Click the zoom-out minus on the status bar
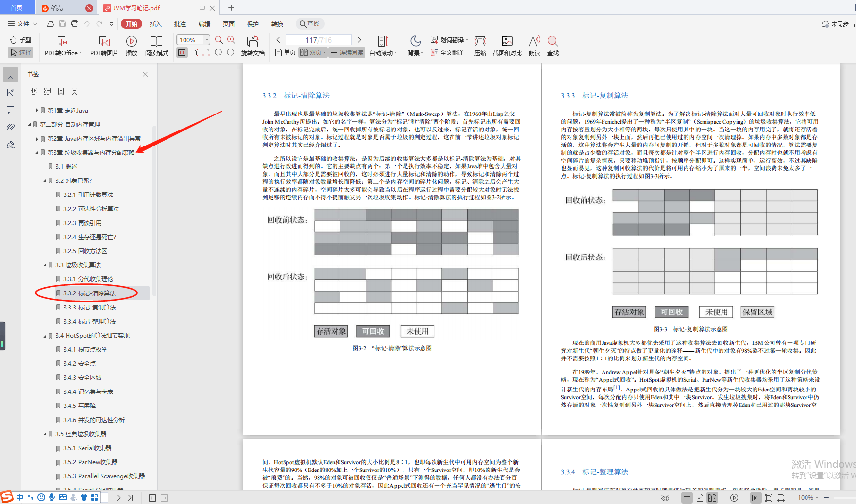Screen dimensions: 856x504 click(826, 498)
